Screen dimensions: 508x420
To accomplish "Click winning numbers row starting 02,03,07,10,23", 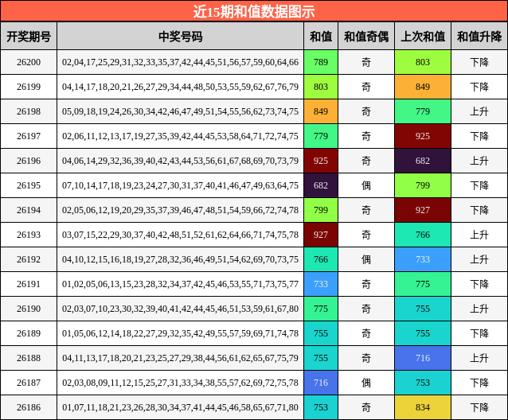I will coord(181,309).
